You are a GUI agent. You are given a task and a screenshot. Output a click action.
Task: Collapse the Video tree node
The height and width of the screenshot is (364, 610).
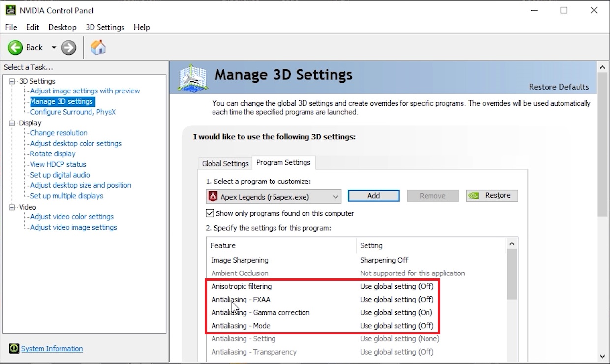click(12, 207)
